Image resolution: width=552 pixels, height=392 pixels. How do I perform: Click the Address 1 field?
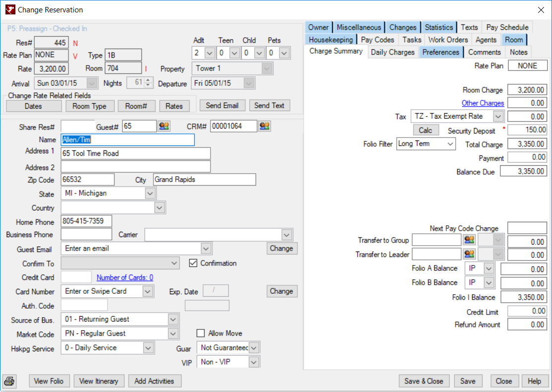coord(136,153)
